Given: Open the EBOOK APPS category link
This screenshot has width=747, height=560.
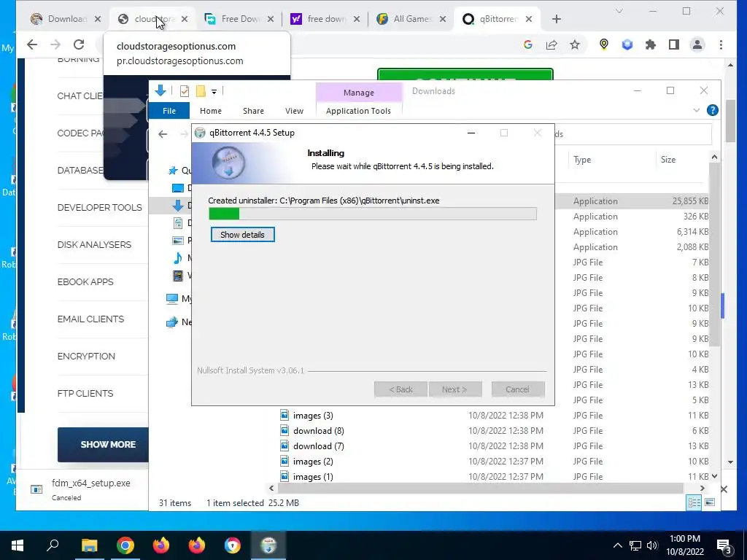Looking at the screenshot, I should click(x=85, y=282).
